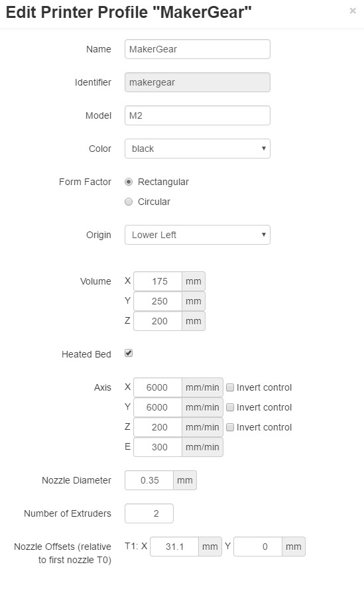Click the Name field containing MakerGear

(x=197, y=49)
